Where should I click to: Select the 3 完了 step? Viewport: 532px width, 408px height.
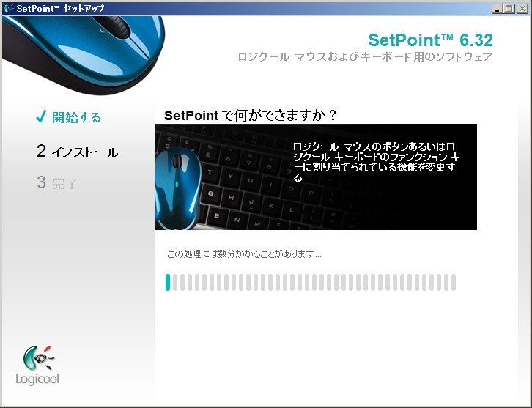point(57,183)
